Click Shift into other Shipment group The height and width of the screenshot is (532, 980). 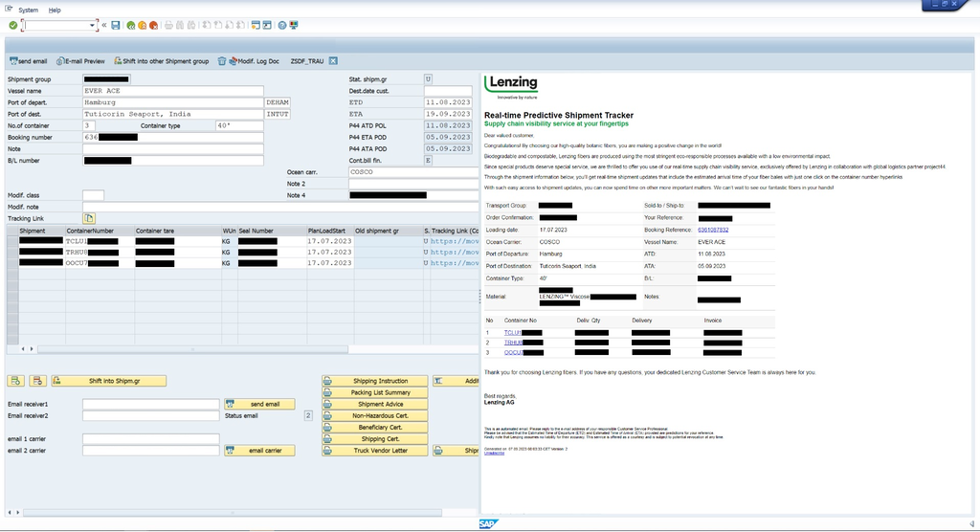click(161, 61)
